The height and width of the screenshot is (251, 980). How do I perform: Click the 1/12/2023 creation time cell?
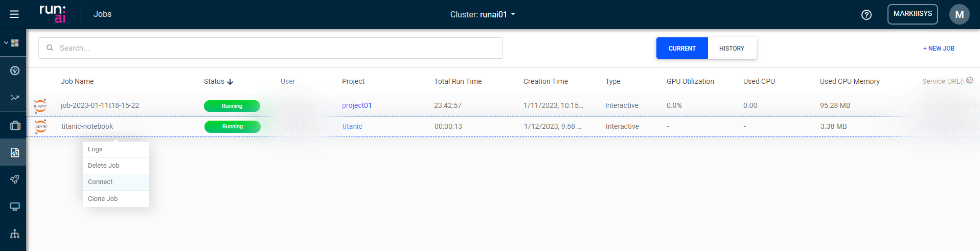(x=552, y=126)
